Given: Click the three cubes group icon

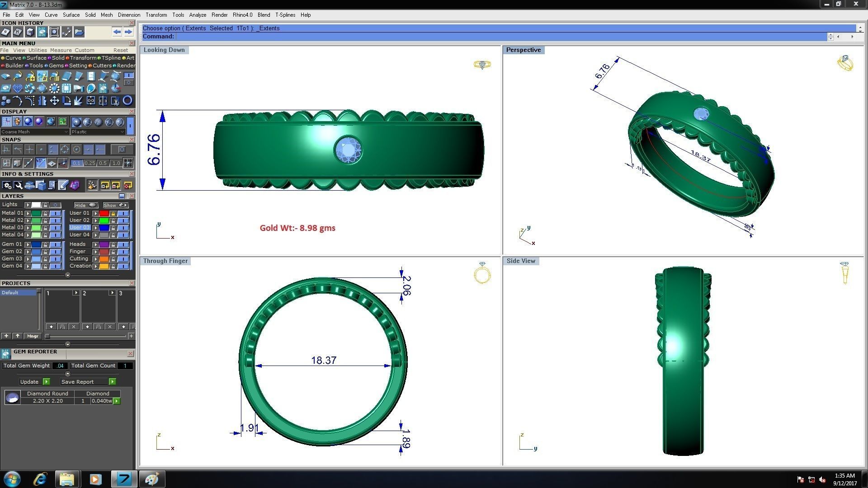Looking at the screenshot, I should click(6, 100).
